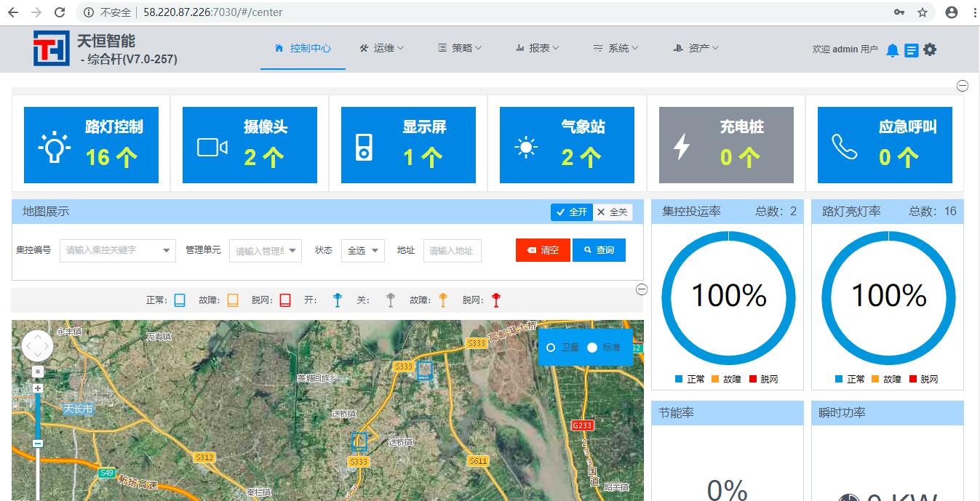
Task: Open the 气象站 weather station card
Action: 567,145
